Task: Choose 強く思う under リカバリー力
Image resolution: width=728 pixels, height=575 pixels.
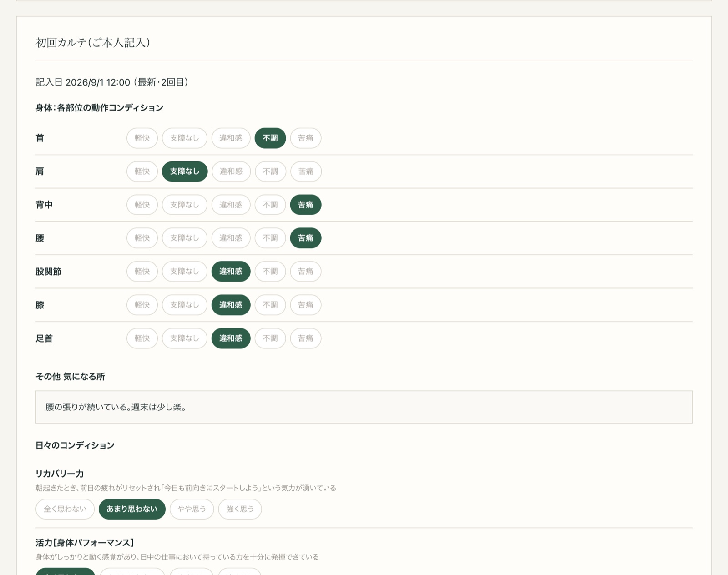Action: coord(240,509)
